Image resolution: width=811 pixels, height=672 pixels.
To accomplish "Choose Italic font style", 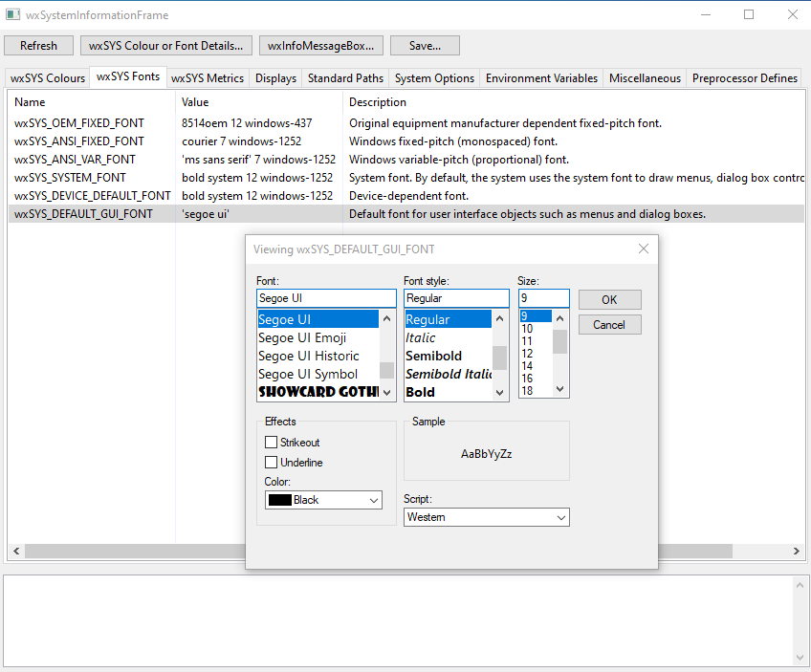I will point(449,337).
